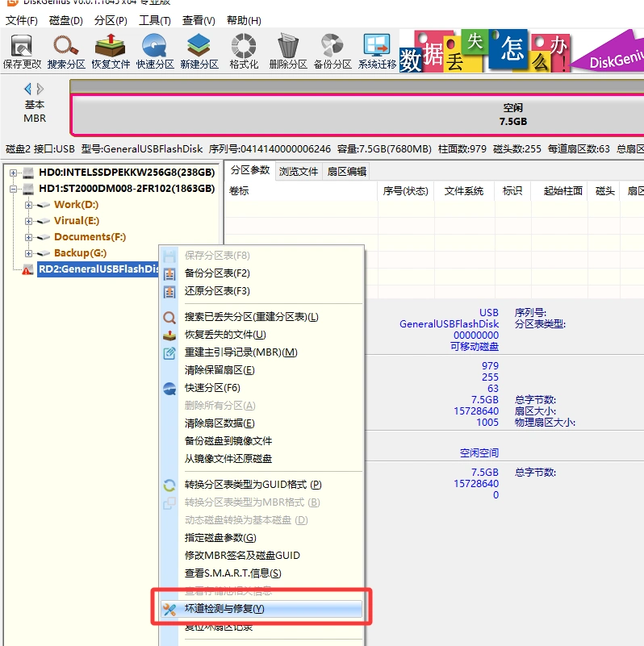644x646 pixels.
Task: Open the 工具(T) menu
Action: pos(155,21)
